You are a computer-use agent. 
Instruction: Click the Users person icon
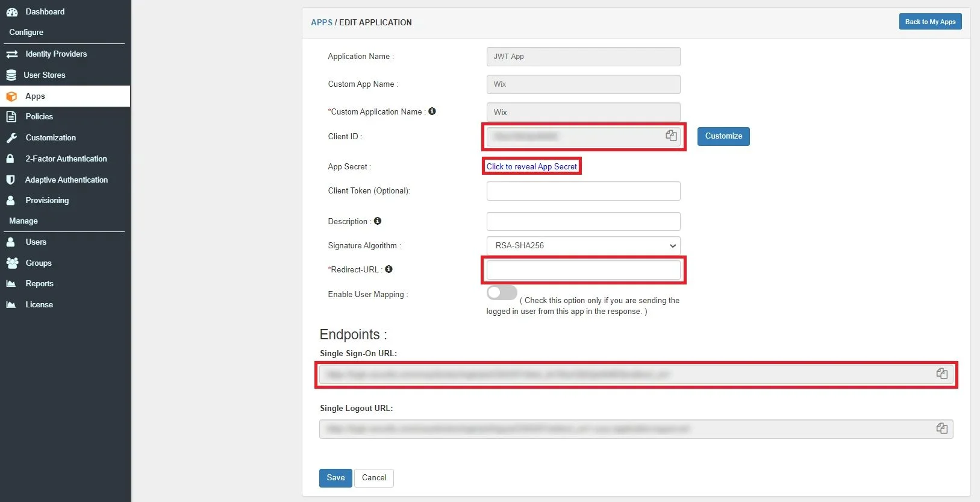pos(10,242)
